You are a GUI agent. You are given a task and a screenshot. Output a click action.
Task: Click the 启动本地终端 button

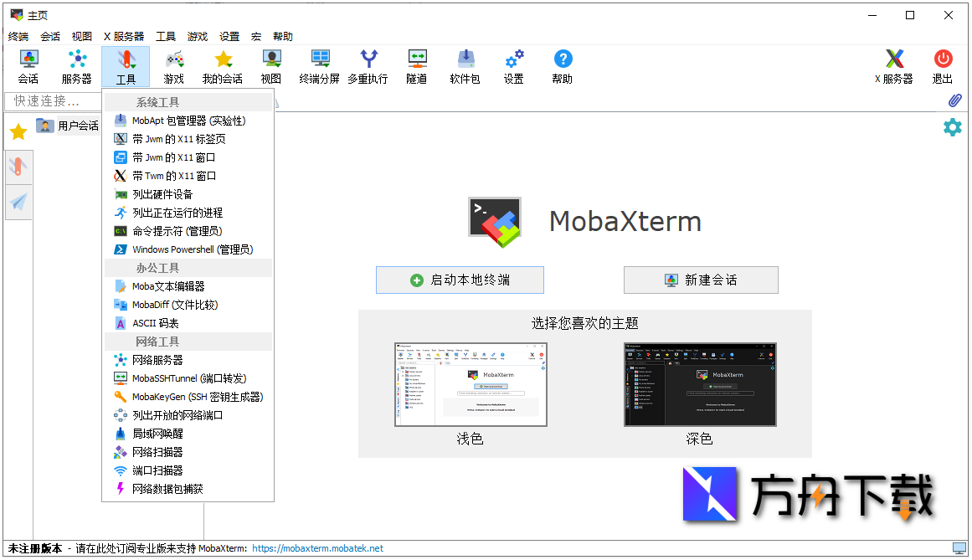click(460, 280)
